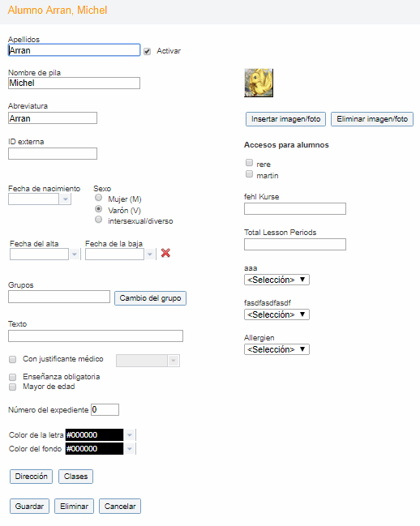420x526 pixels.
Task: Enable Con justificante médico checkbox
Action: point(12,360)
